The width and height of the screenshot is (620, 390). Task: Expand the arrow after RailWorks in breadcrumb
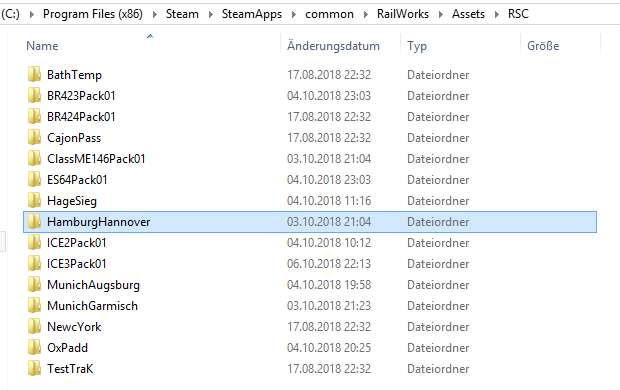[x=440, y=14]
